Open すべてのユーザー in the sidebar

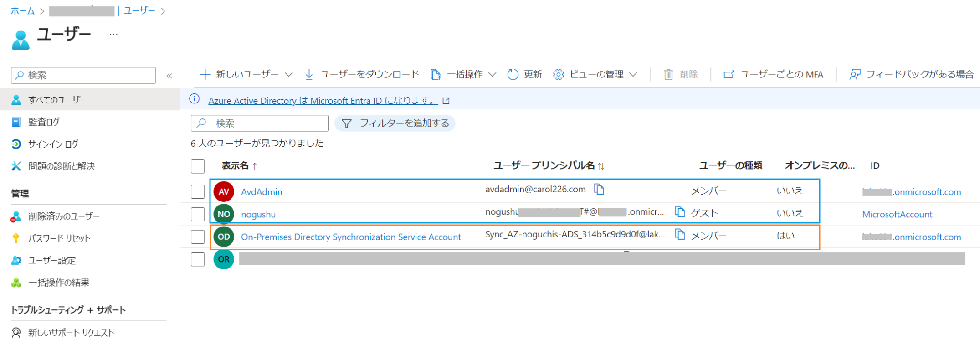[90, 99]
